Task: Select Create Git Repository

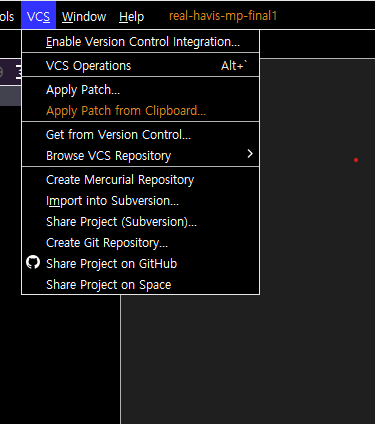Action: click(140, 243)
